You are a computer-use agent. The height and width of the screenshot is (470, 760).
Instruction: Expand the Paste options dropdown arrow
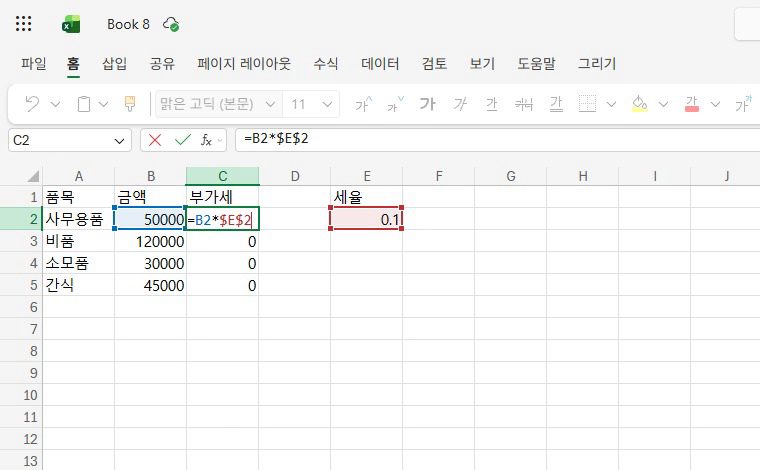(103, 104)
